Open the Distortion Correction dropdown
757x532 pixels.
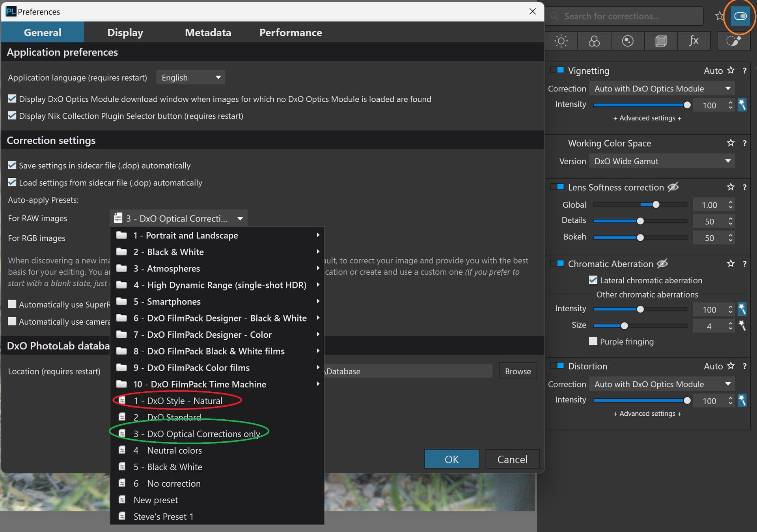tap(662, 384)
